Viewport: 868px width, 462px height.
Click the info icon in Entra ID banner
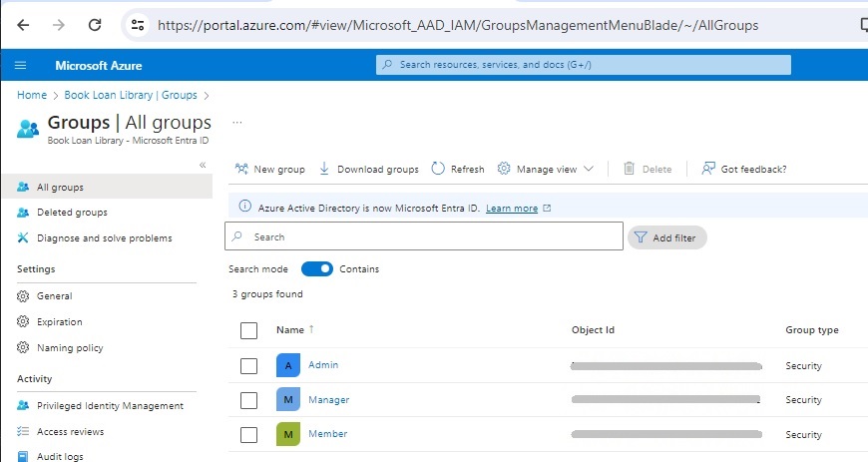point(244,207)
